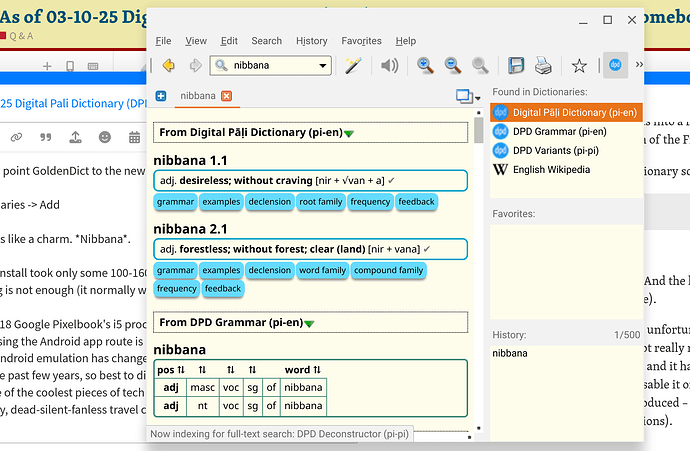Click nibbana entry in History pane
This screenshot has height=451, width=690.
(510, 353)
